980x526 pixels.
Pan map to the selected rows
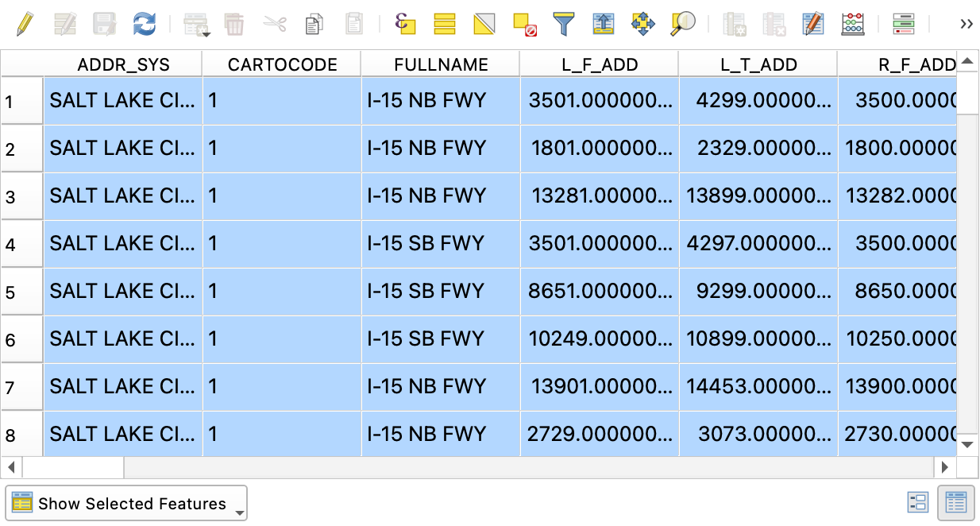(643, 24)
